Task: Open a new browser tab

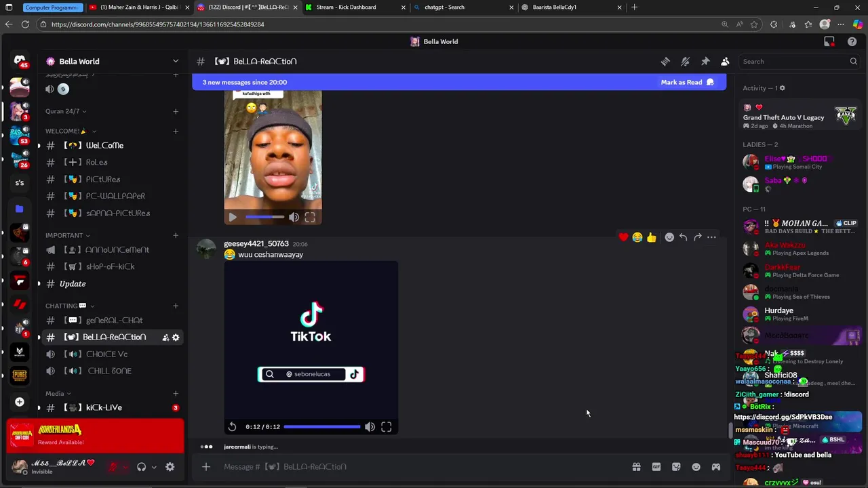Action: [x=634, y=7]
